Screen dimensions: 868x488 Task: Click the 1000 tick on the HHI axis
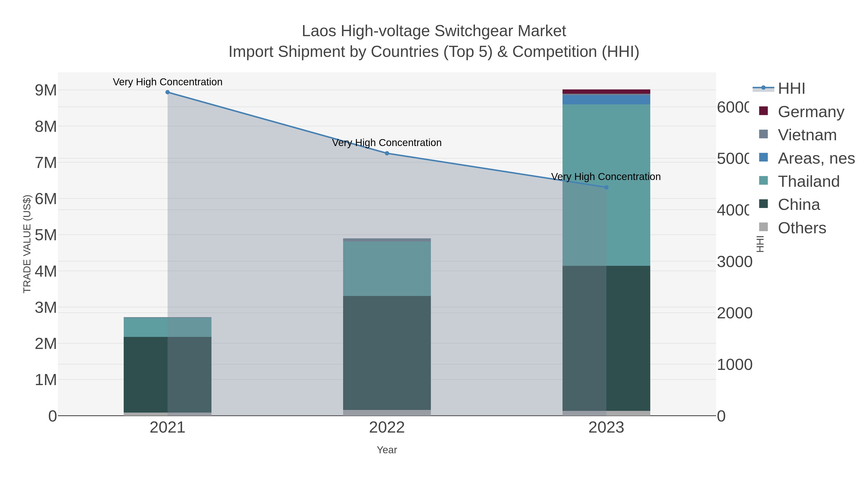[735, 364]
